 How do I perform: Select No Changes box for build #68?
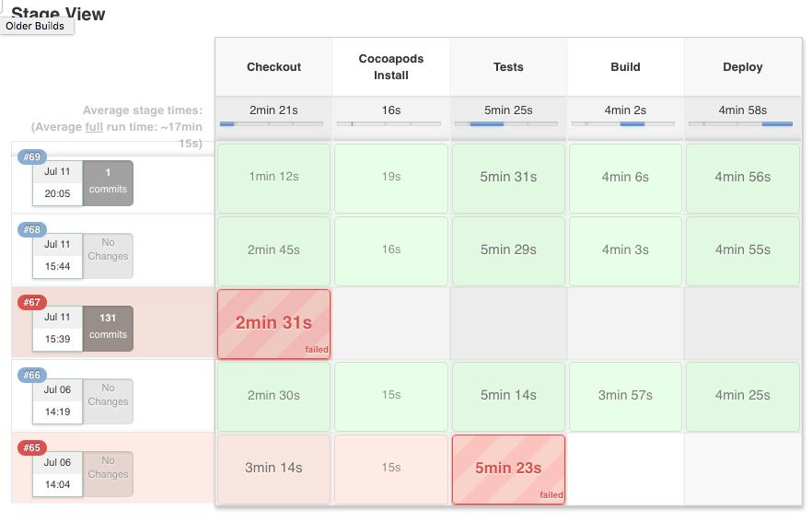coord(108,255)
